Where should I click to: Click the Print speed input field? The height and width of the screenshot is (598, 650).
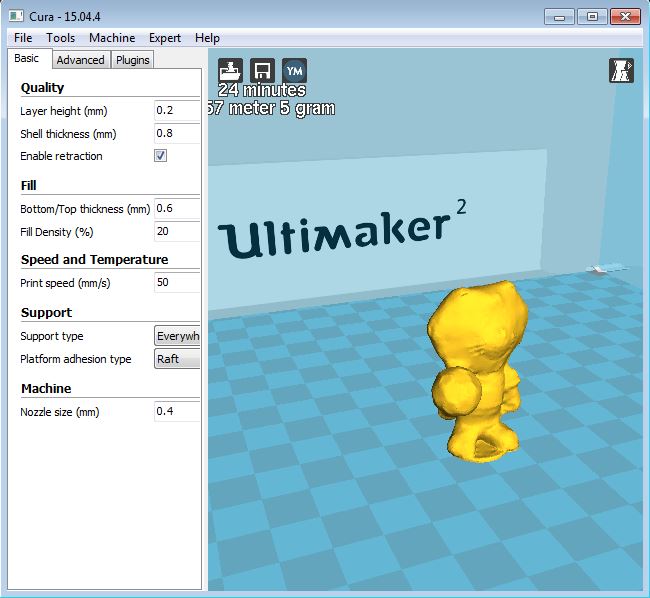(177, 282)
